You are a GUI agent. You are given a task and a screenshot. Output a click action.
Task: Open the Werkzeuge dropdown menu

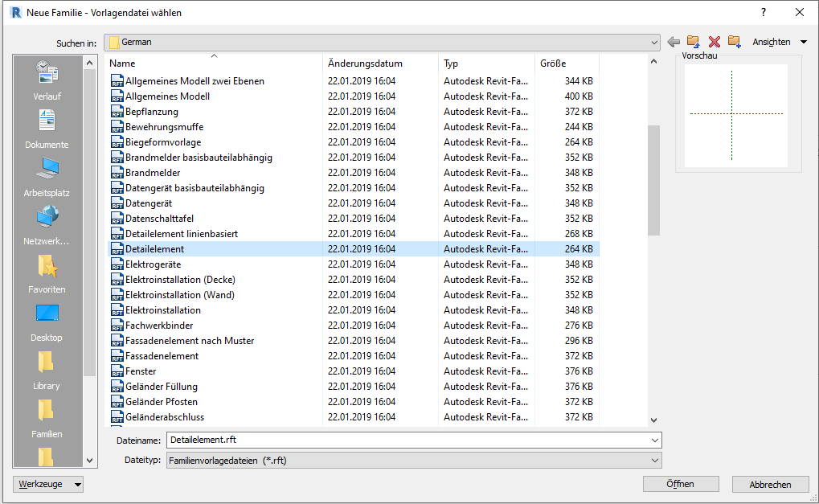point(48,484)
